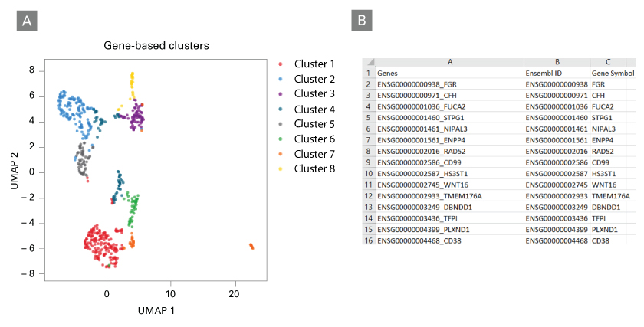Toggle Cluster 7 legend entry
This screenshot has height=327, width=644.
click(307, 154)
